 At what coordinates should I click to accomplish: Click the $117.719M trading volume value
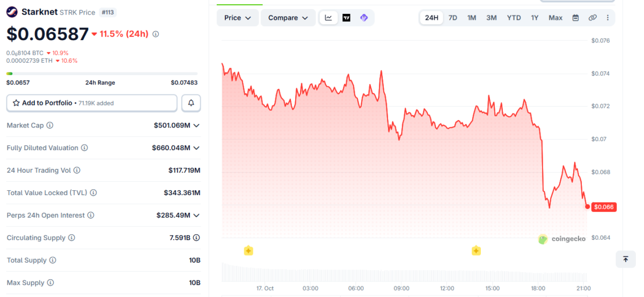click(x=184, y=170)
